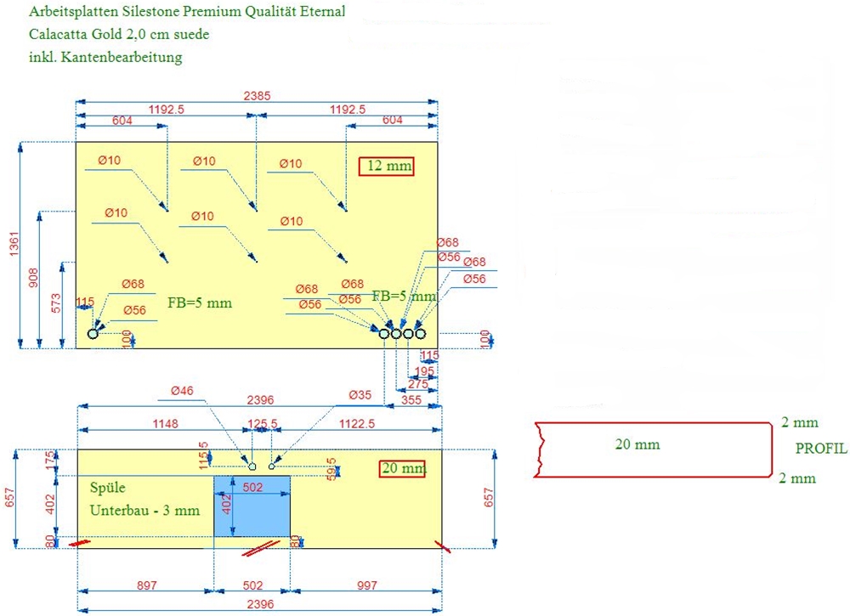Screen dimensions: 850x616
Task: Select the 'Ø56' label above the lone left hole
Action: tap(134, 310)
